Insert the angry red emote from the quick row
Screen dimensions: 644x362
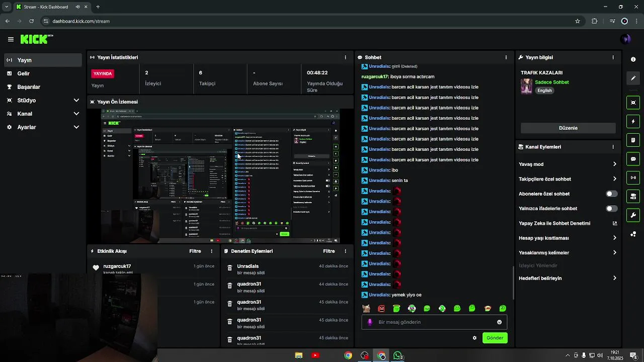point(381,308)
